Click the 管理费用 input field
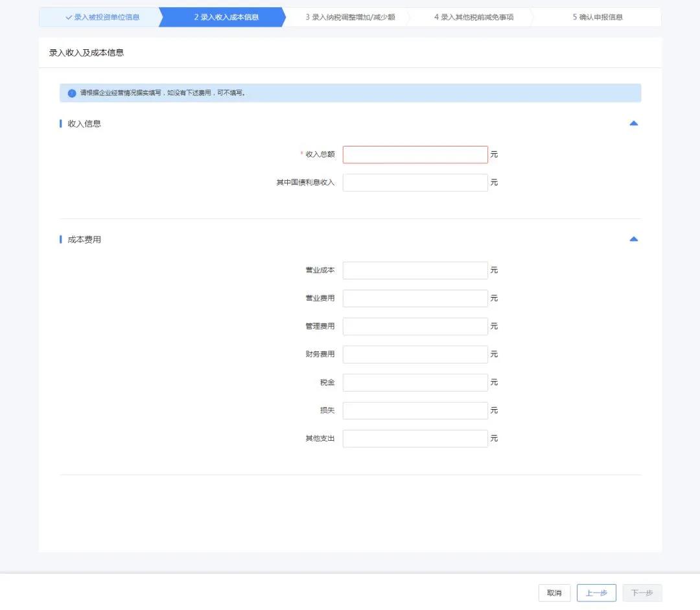Screen dimensions: 700x610 tap(415, 326)
